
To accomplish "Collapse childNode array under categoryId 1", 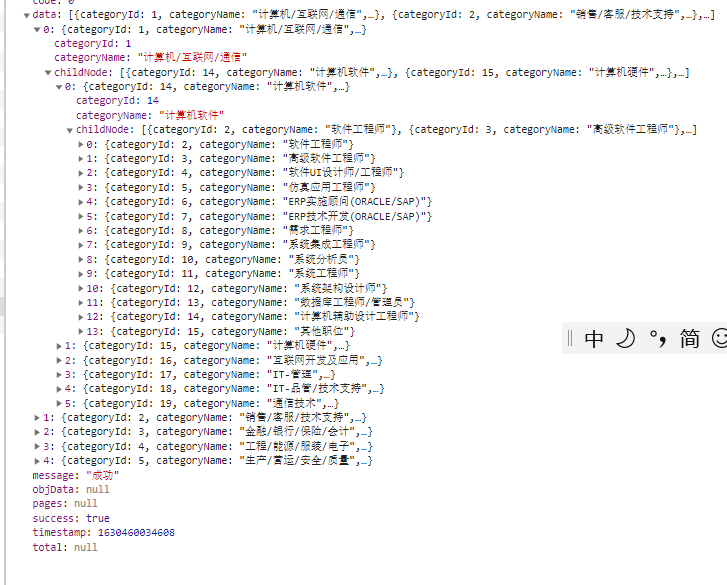I will 48,73.
